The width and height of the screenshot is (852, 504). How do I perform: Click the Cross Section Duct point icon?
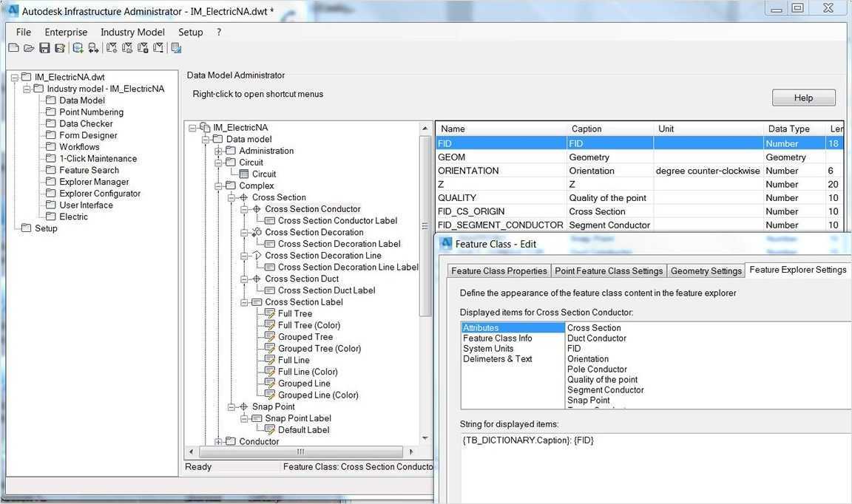(257, 279)
